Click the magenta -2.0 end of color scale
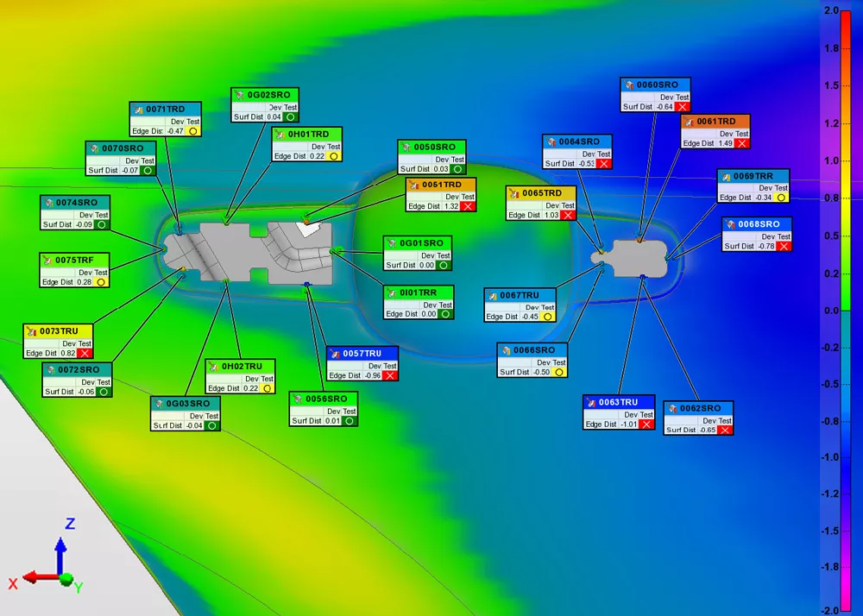863x616 pixels. [846, 603]
